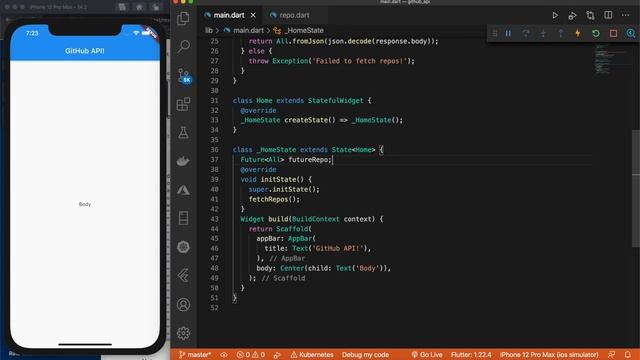Click fetchRepos() call on line 41

tap(274, 199)
